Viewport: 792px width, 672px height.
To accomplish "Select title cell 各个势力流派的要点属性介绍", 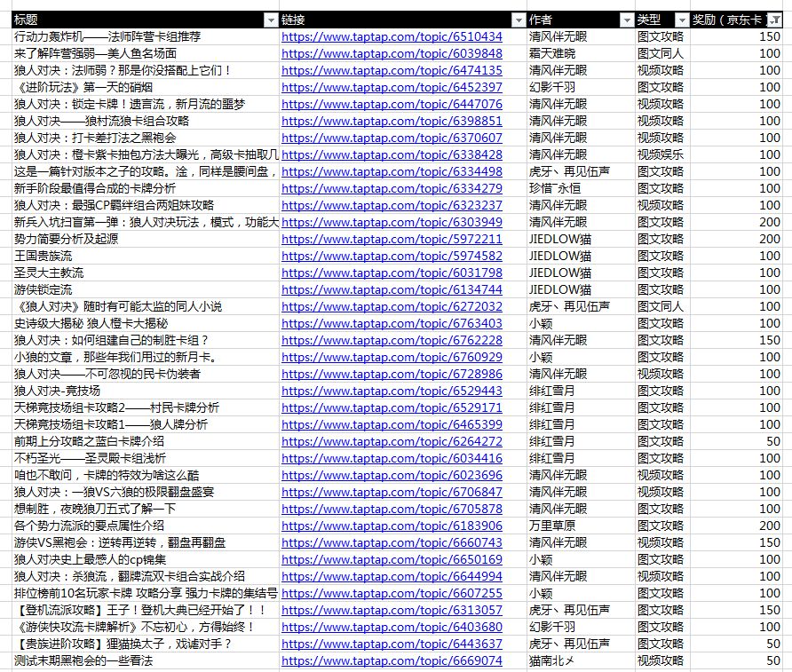I will coord(146,526).
